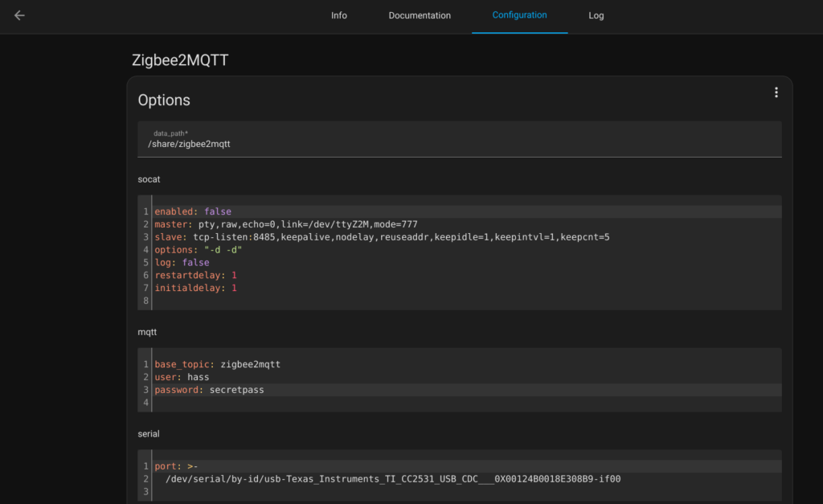
Task: Click the 'restartdelay: 1' line
Action: click(195, 275)
